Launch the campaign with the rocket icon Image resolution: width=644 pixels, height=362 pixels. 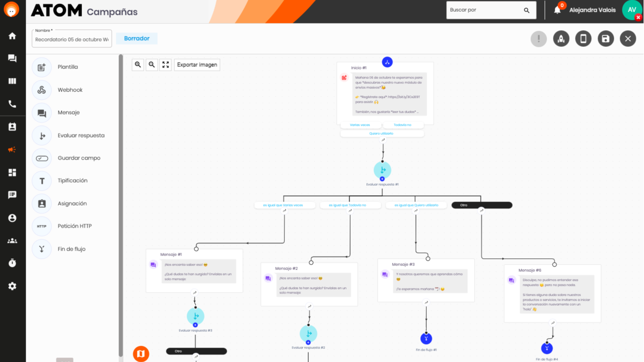pyautogui.click(x=561, y=38)
